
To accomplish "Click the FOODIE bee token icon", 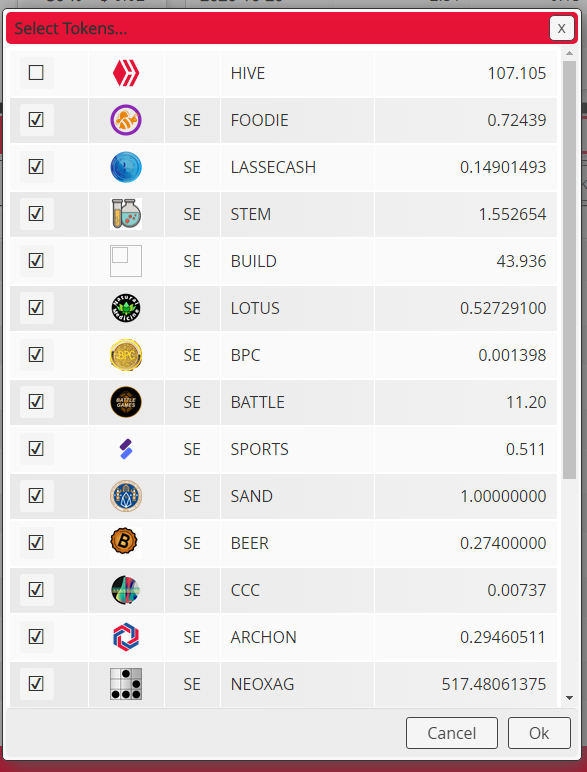I will coord(126,120).
